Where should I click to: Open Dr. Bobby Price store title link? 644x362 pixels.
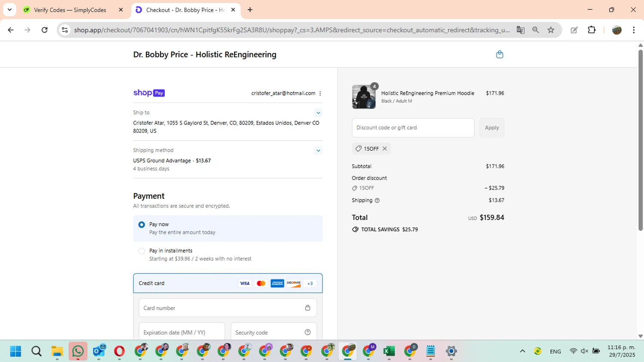(205, 55)
